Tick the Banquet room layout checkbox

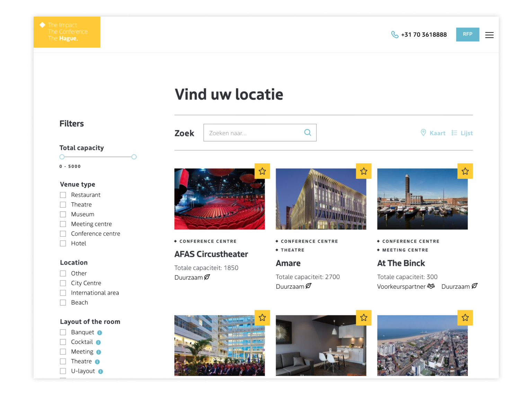pos(63,332)
